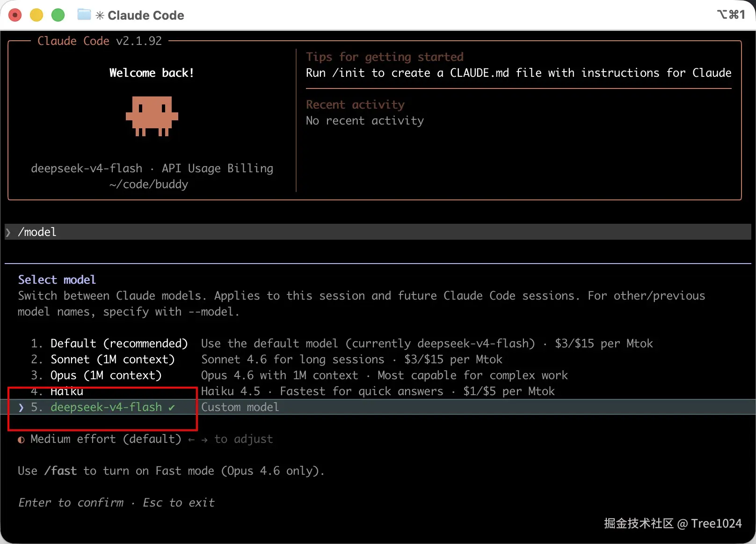Click the Select model heading

(x=57, y=280)
